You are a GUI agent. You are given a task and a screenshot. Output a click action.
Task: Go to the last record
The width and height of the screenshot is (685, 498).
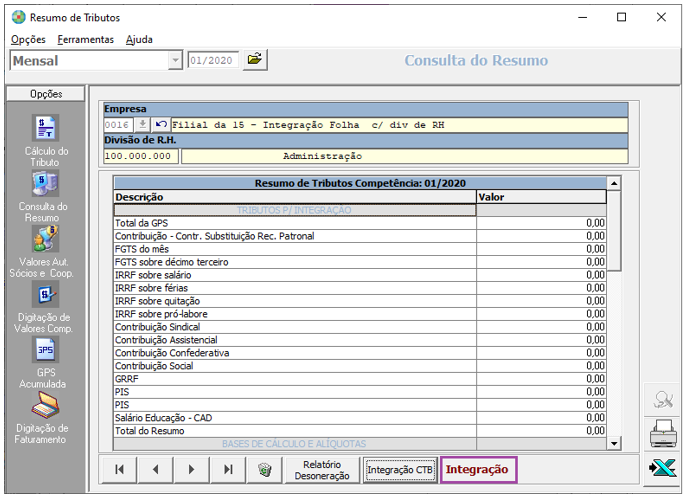click(228, 470)
